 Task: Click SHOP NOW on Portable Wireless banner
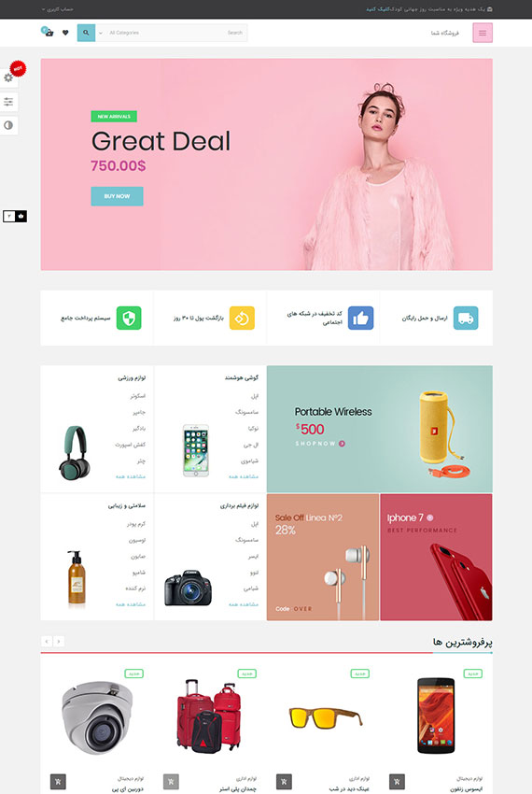point(320,444)
